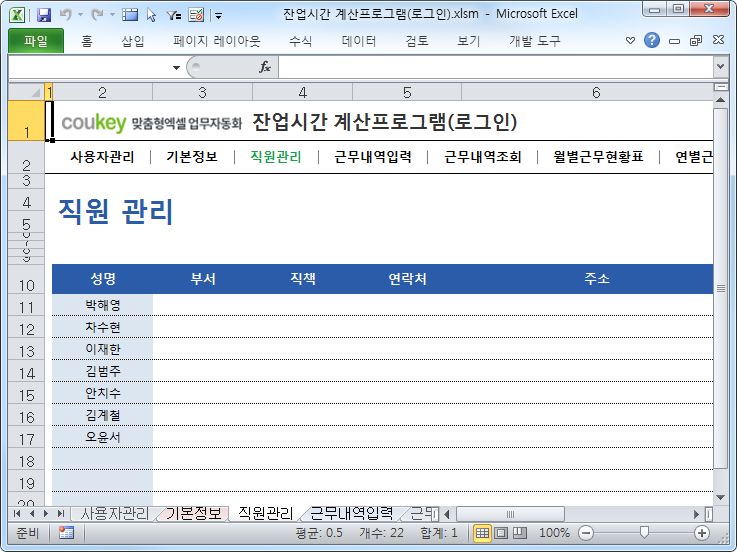Toggle ribbon minimize heart-shaped arrow icon
The height and width of the screenshot is (552, 737).
click(x=630, y=40)
